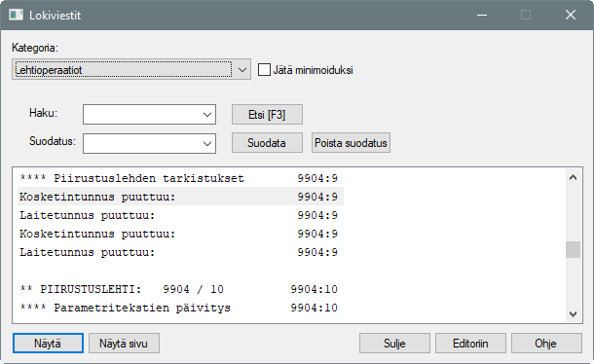Click the Ohje help button

[x=546, y=344]
